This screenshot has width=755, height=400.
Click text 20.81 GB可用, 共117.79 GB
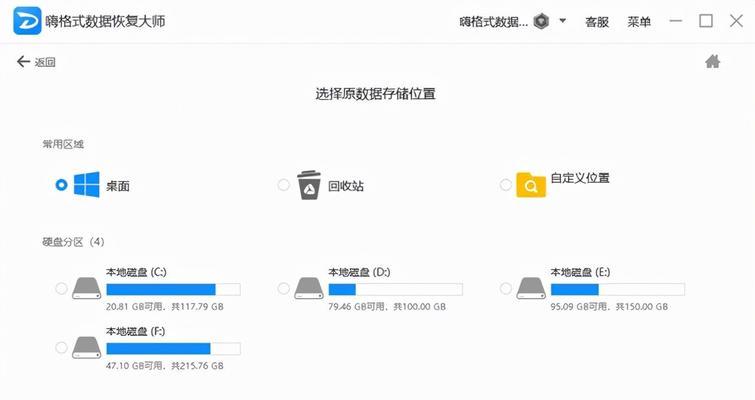click(165, 307)
